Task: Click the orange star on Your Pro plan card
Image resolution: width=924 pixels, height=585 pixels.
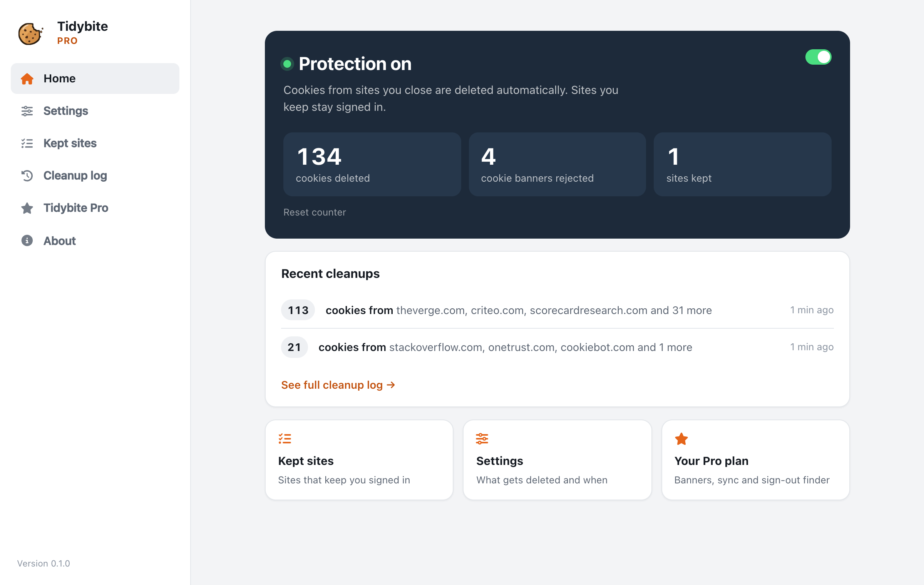Action: (x=681, y=439)
